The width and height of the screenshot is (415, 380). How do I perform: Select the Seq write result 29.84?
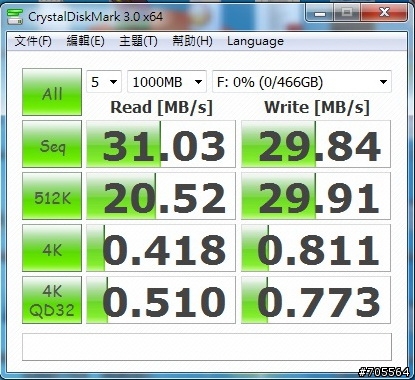click(316, 144)
